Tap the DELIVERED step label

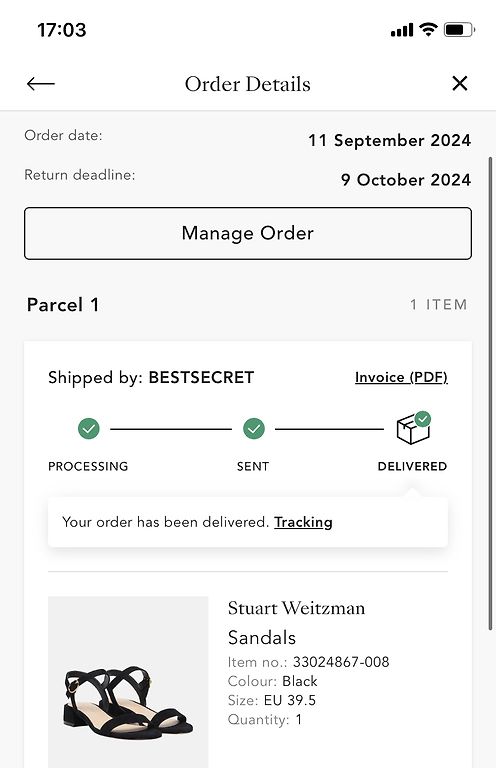[x=412, y=466]
